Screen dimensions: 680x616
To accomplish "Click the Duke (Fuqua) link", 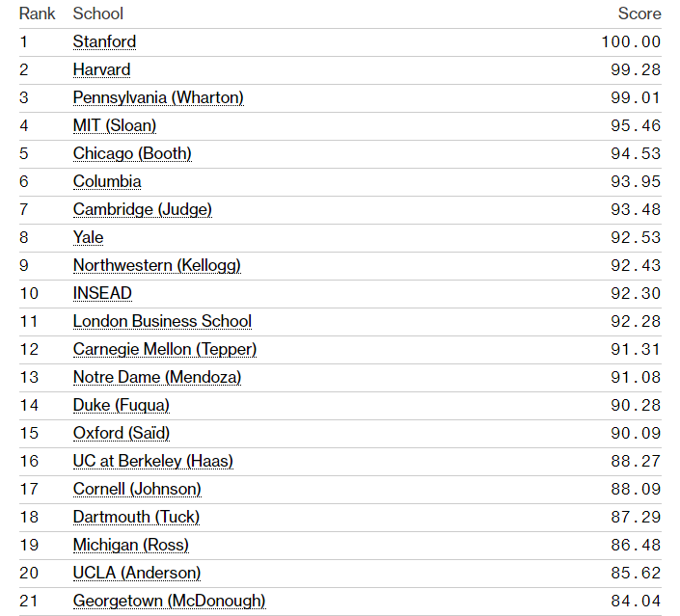I will [x=121, y=405].
